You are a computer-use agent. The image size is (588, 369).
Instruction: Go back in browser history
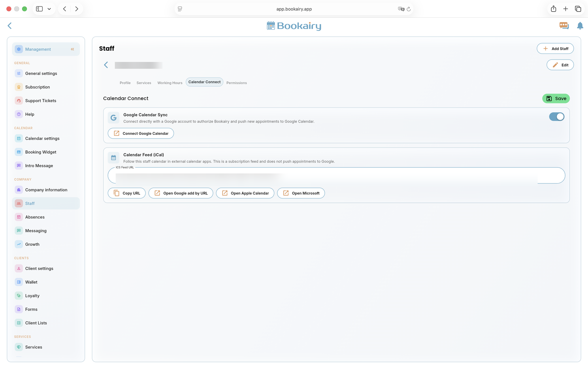point(65,9)
